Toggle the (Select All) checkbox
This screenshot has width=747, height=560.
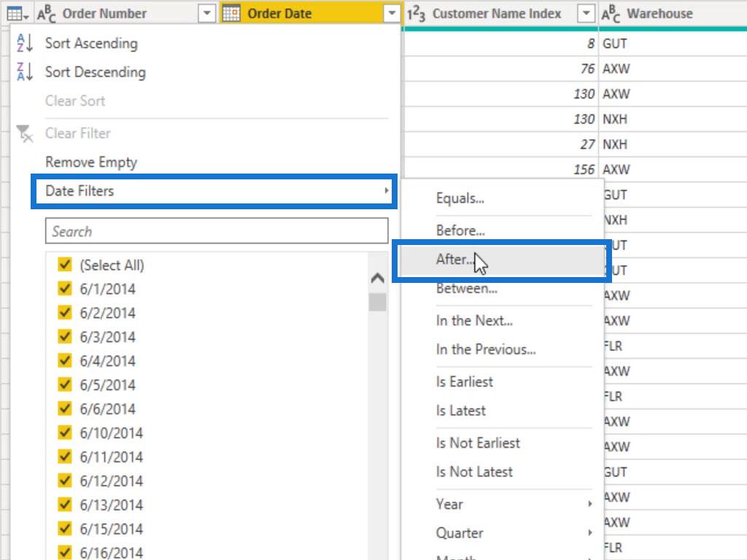pos(64,264)
